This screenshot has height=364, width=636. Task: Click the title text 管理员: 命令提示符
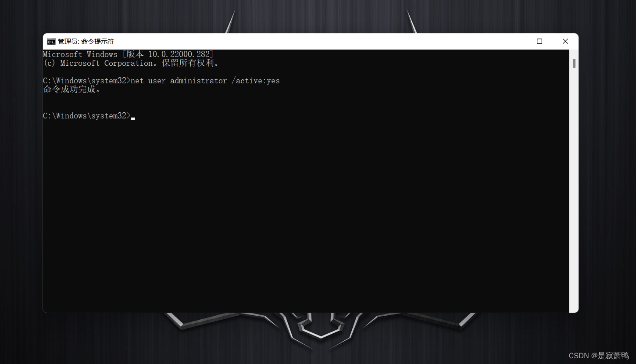tap(86, 42)
